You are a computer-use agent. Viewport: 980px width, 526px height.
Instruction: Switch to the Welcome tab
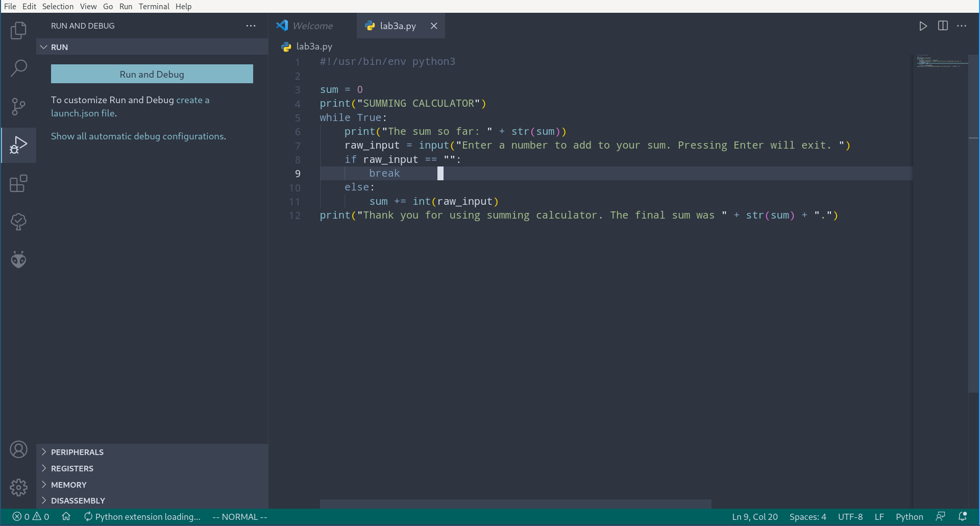point(312,26)
